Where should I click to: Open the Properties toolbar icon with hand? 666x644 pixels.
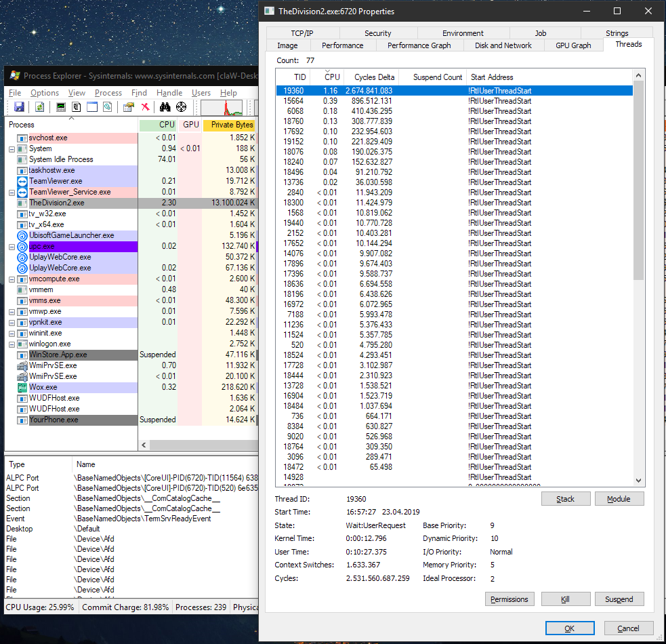[x=128, y=107]
